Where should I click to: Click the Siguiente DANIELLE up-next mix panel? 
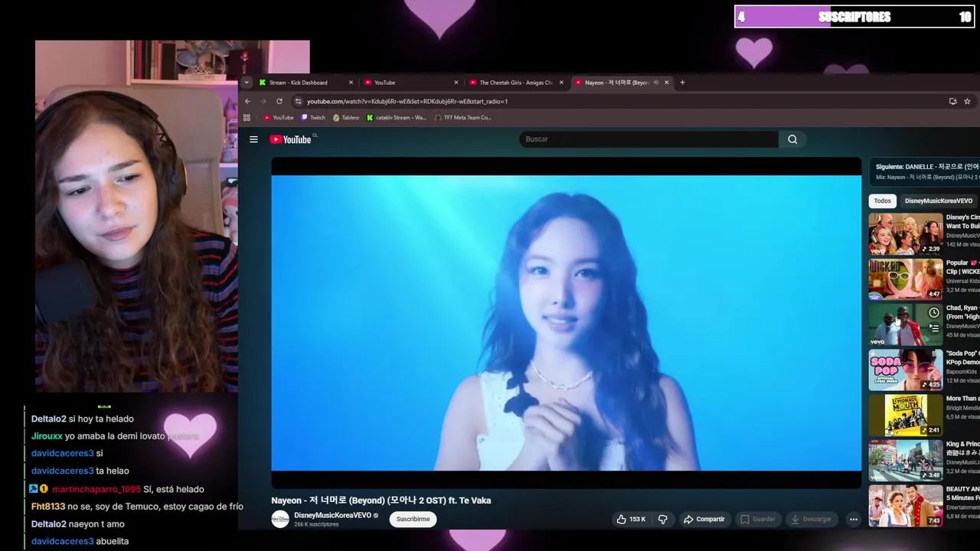click(925, 171)
